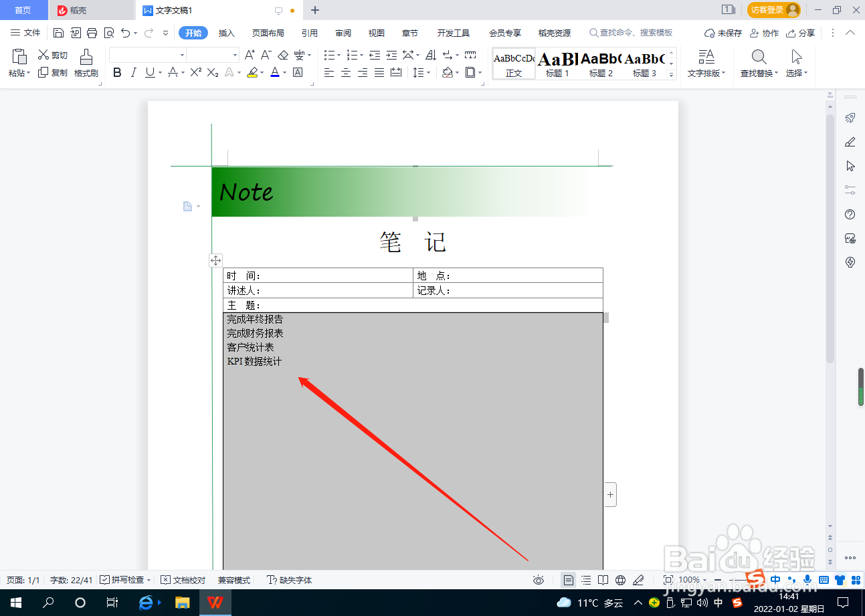Enable eye protection mode in status bar
Screen dimensions: 865x616
tap(539, 580)
